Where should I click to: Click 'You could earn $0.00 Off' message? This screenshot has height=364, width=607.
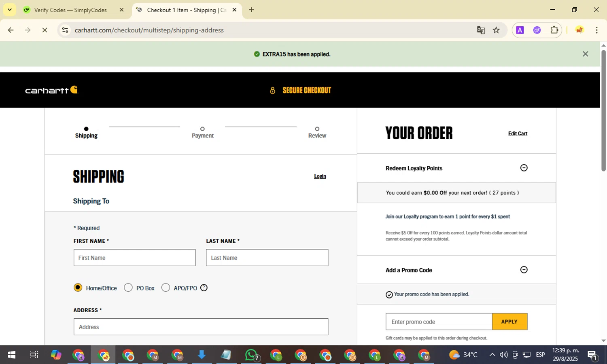click(x=452, y=193)
